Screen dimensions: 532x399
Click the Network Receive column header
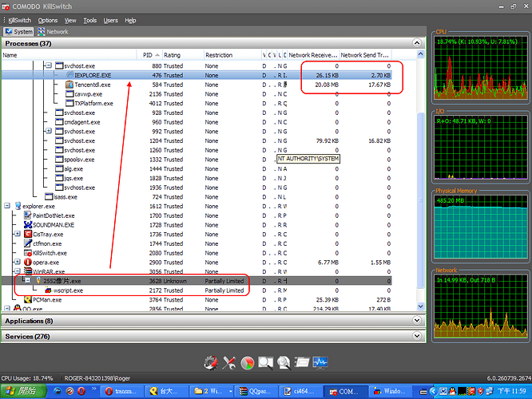[x=313, y=55]
